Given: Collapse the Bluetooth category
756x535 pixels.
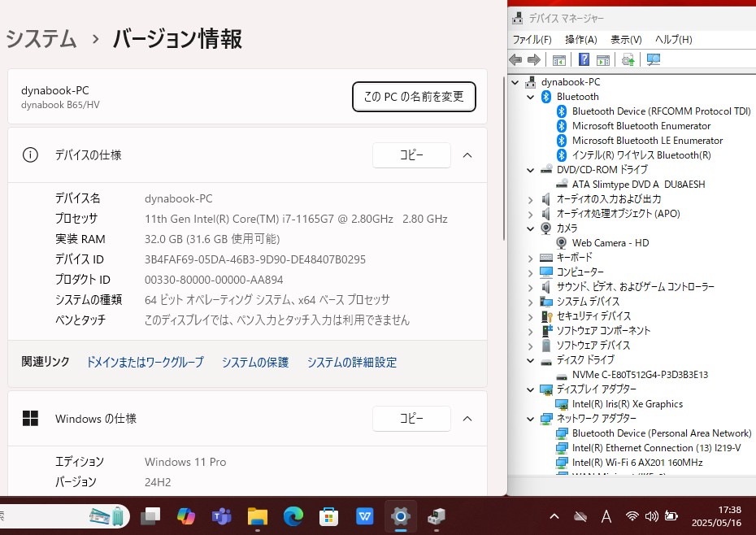Looking at the screenshot, I should coord(531,97).
